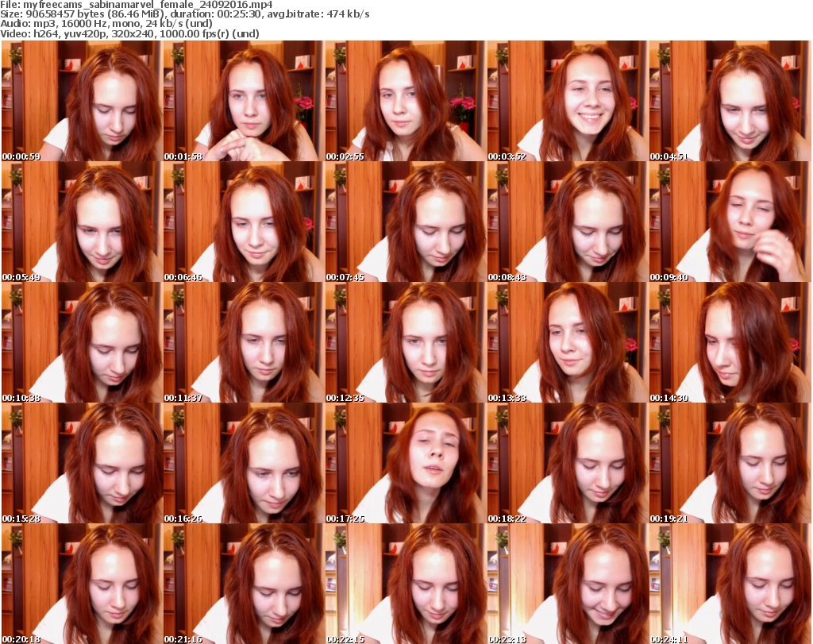This screenshot has width=813, height=644.
Task: Select the thumbnail stamped 00:11:37
Action: (x=244, y=343)
